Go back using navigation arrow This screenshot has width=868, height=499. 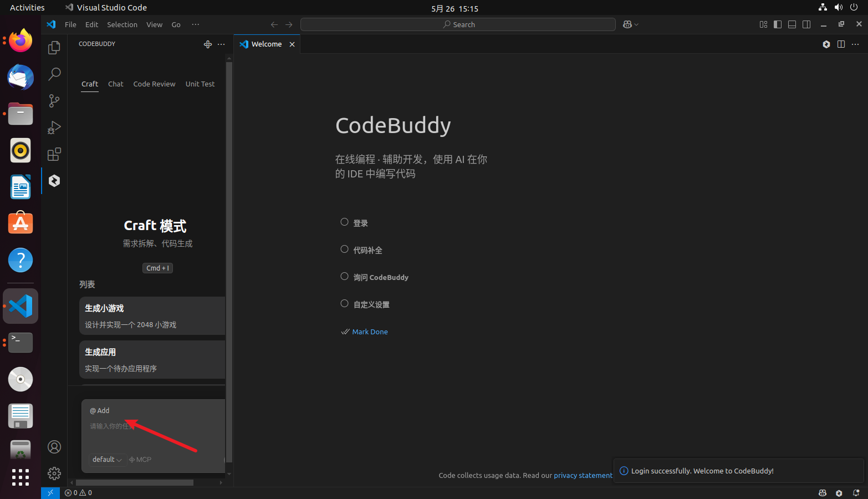click(x=274, y=24)
